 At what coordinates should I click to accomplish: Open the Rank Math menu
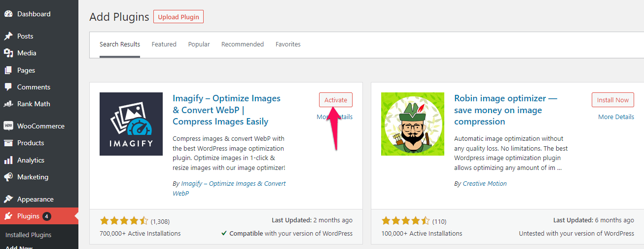(x=39, y=104)
